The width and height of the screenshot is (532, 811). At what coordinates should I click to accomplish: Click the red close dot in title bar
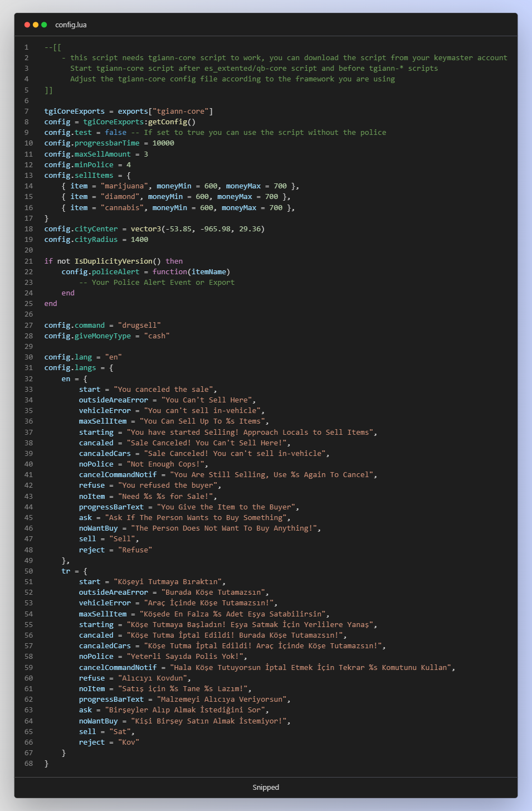pos(27,25)
